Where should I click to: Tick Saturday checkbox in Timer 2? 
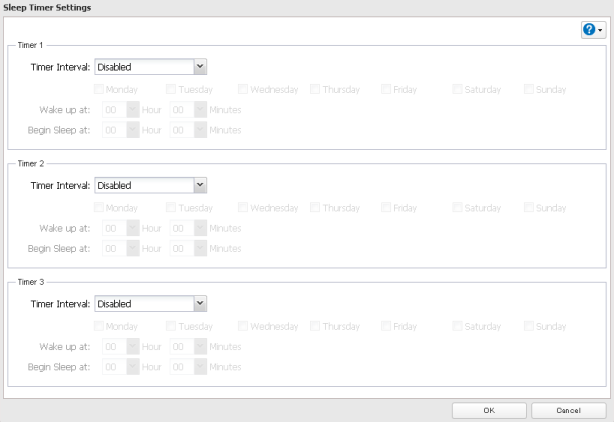click(x=457, y=207)
